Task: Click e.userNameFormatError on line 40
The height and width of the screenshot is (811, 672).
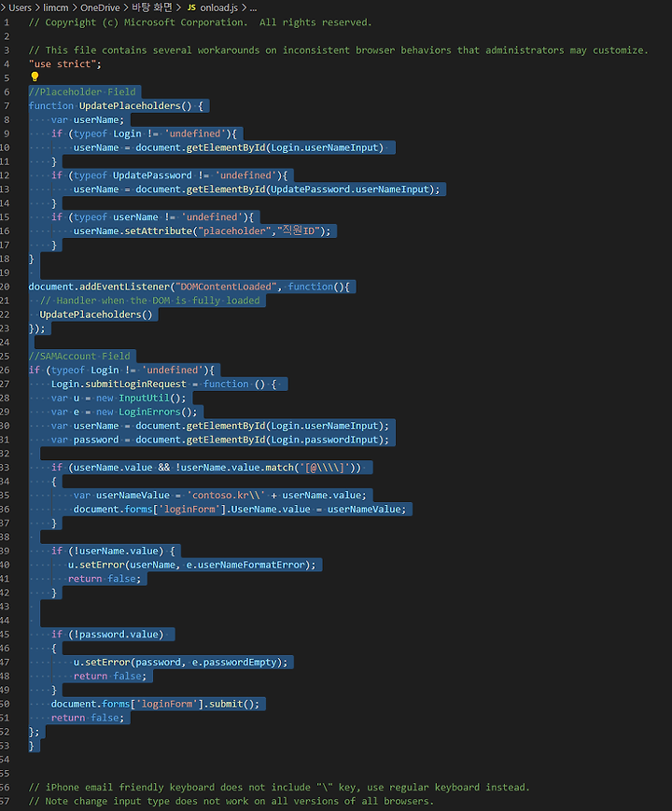Action: click(x=247, y=565)
